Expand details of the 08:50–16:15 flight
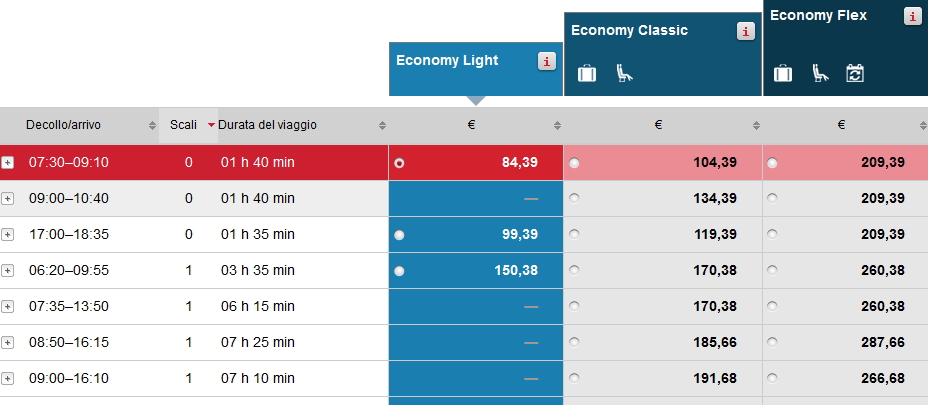 coord(8,343)
